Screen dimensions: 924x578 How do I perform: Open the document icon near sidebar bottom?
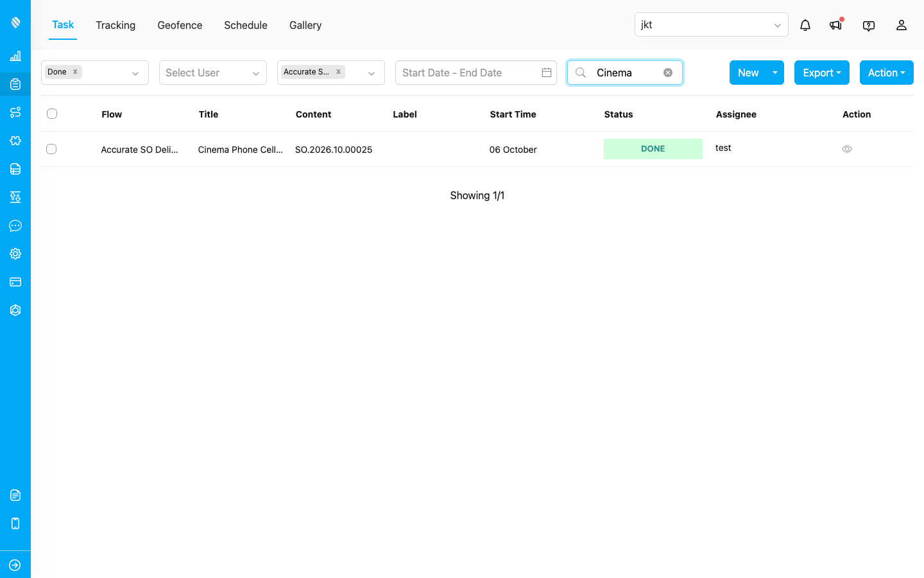click(15, 495)
